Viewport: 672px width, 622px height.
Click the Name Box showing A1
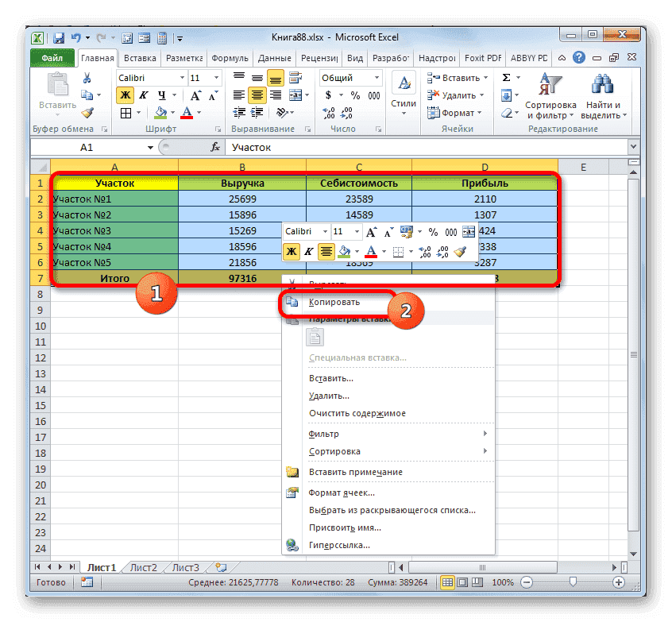(87, 146)
